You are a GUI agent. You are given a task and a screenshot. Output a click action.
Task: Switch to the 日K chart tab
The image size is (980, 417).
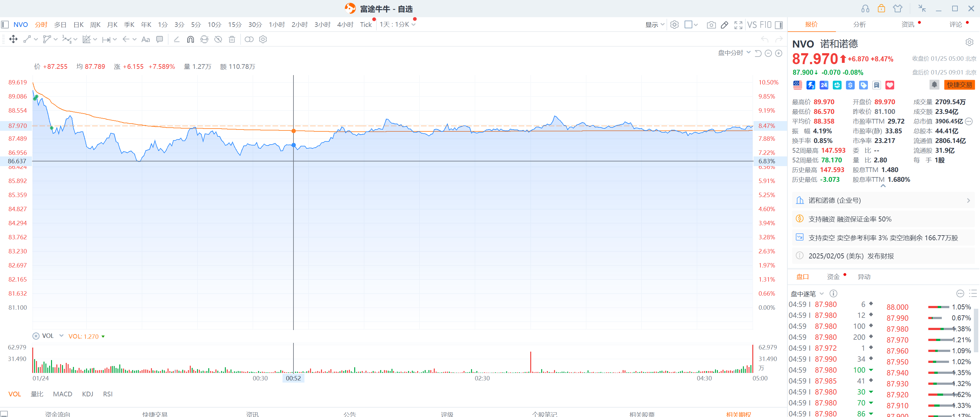pos(78,25)
